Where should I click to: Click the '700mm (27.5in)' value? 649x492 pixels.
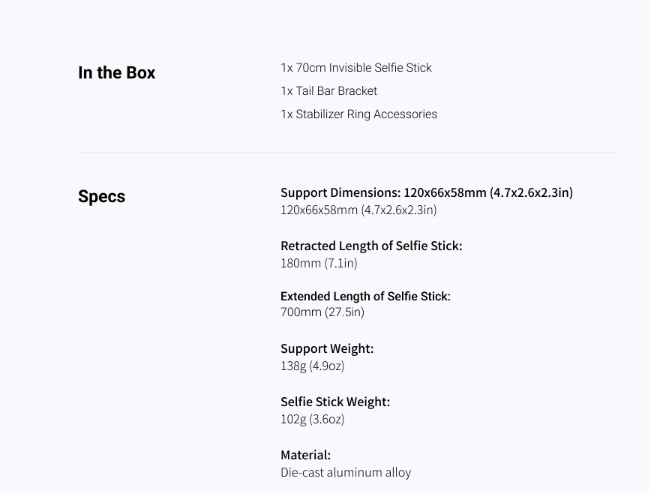point(322,312)
